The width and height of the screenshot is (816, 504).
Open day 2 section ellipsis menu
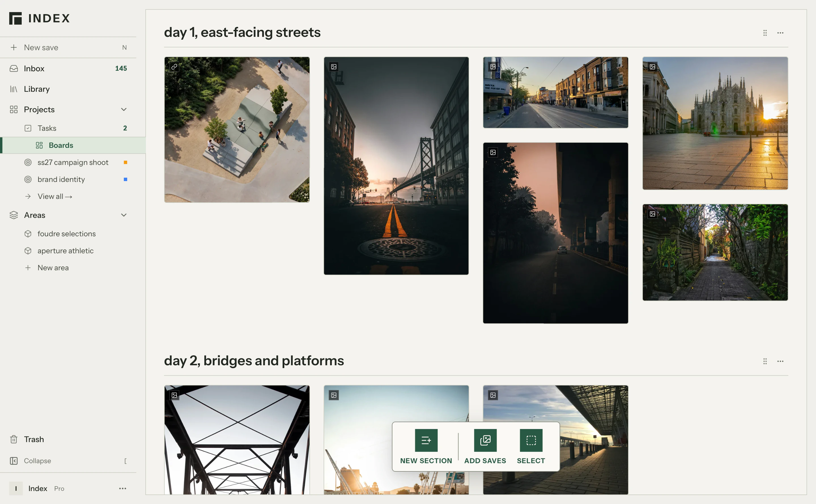[x=780, y=361]
